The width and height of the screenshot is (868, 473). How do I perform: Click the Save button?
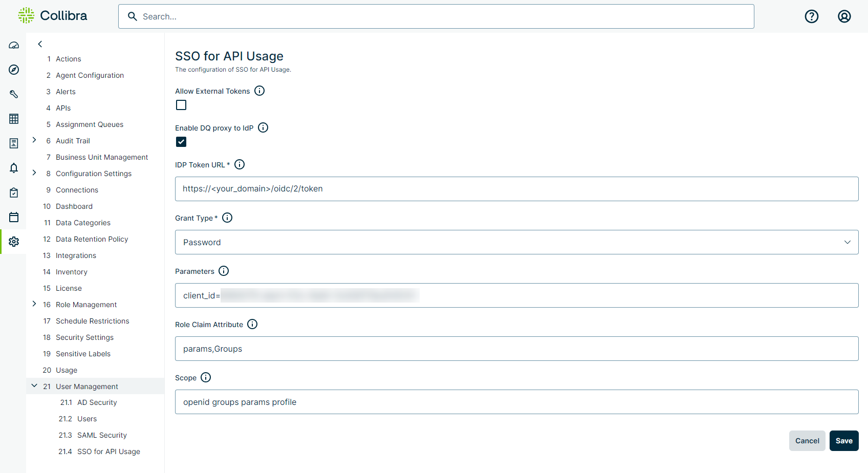pyautogui.click(x=844, y=440)
